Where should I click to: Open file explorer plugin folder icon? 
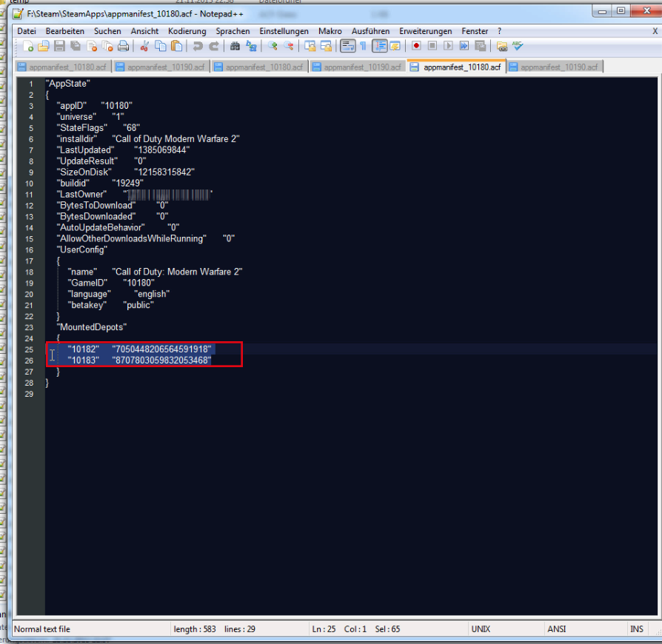coord(501,46)
